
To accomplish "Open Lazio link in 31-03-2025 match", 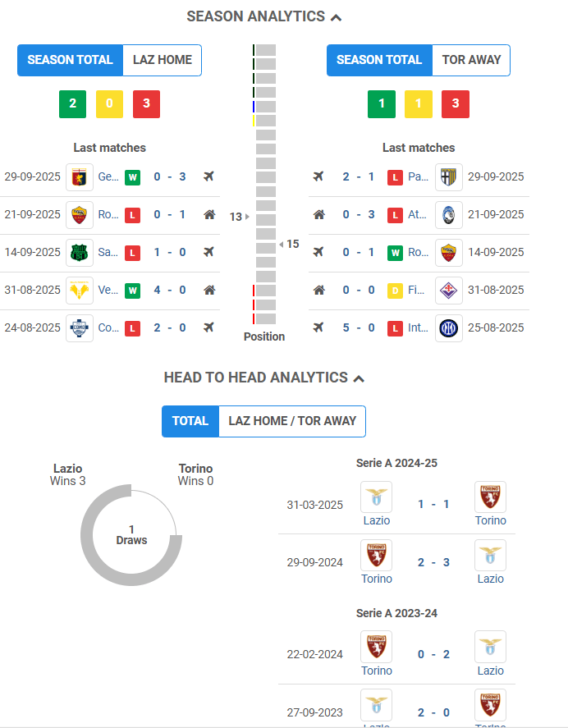I will (x=376, y=520).
